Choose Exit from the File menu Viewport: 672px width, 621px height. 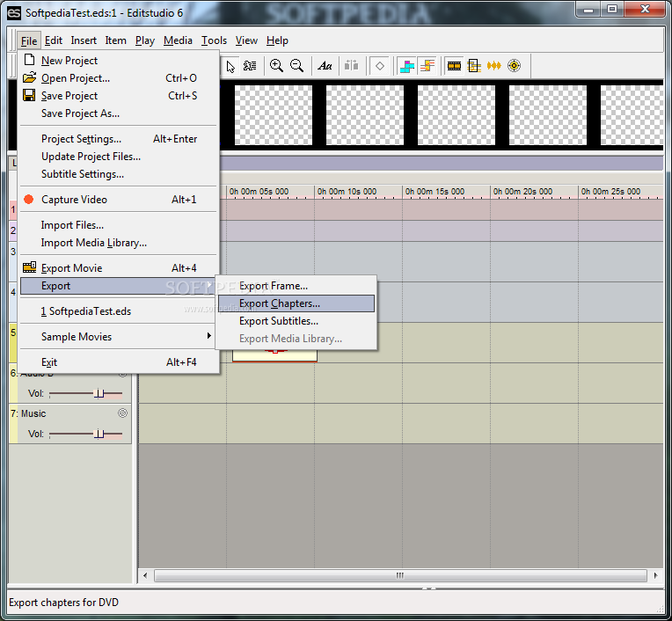(118, 362)
